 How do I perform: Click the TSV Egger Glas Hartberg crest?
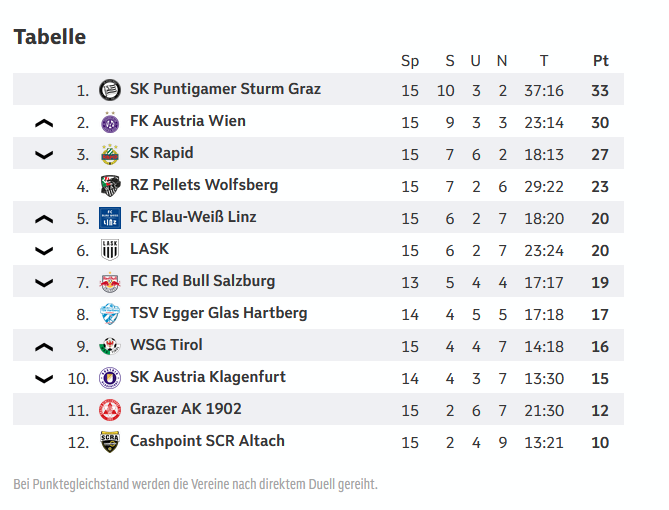tap(110, 314)
